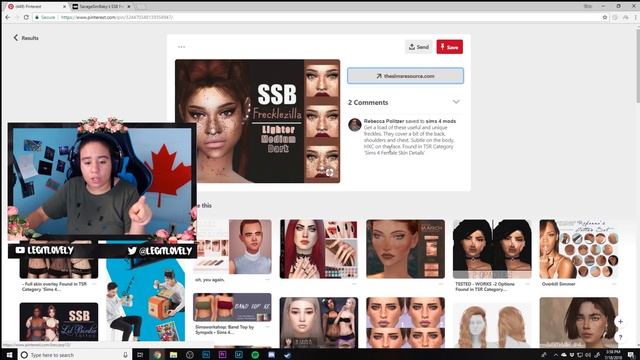Open options dots for the Overkill Simmer pin

[x=614, y=284]
